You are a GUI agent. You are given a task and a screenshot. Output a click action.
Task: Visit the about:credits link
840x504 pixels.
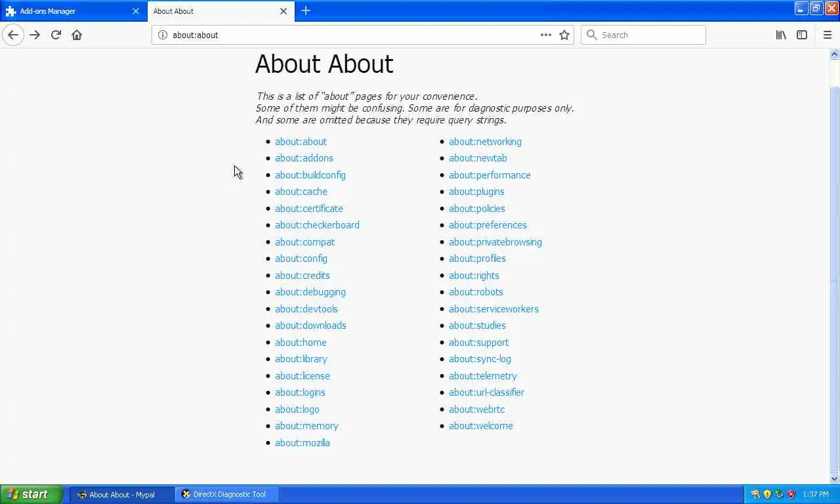click(303, 276)
